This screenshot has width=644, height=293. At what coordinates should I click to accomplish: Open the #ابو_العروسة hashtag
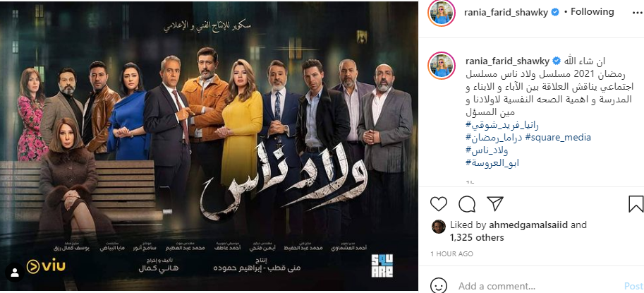(492, 162)
